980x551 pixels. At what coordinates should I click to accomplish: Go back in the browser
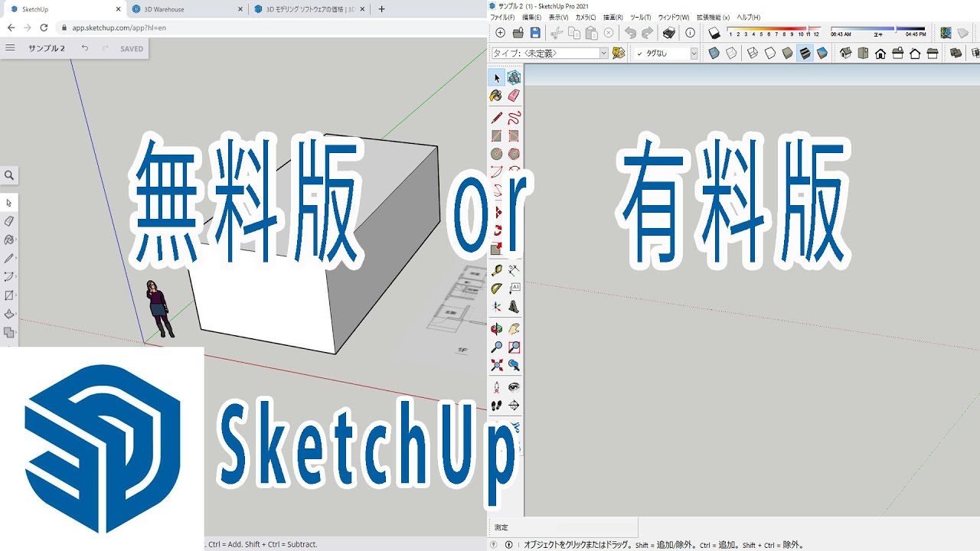[x=11, y=28]
